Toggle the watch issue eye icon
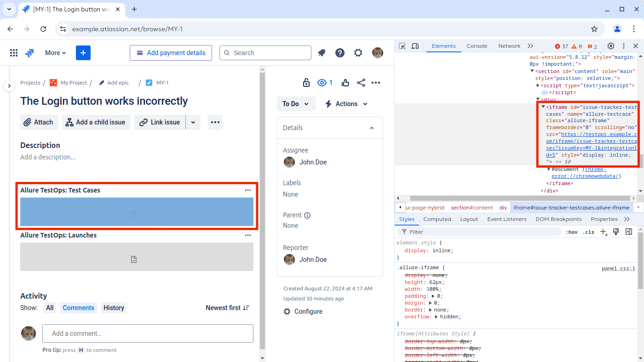This screenshot has height=362, width=644. coord(322,83)
